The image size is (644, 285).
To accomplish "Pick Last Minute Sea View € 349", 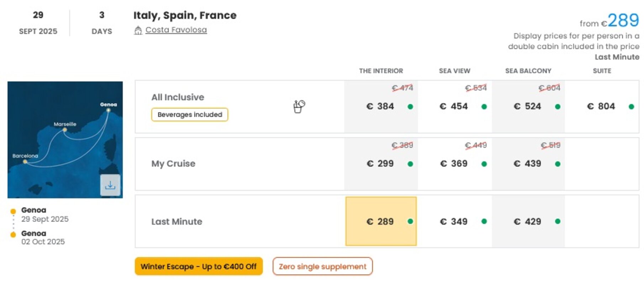I will tap(455, 222).
